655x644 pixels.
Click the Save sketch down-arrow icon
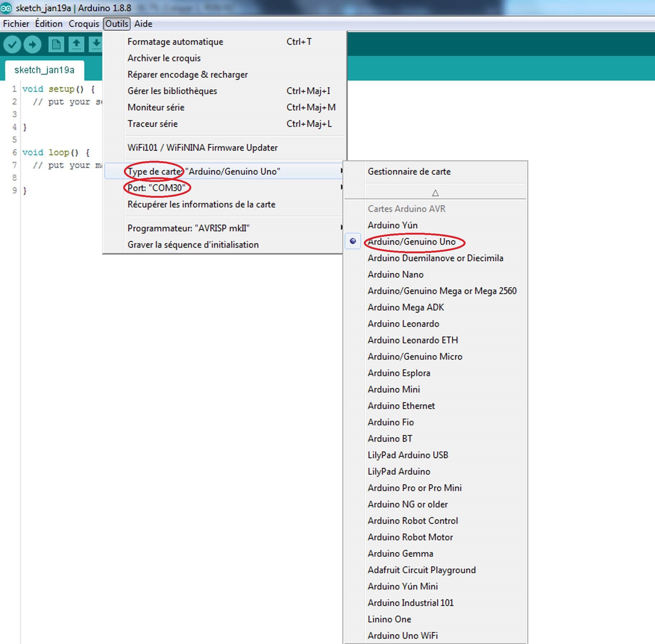(96, 44)
